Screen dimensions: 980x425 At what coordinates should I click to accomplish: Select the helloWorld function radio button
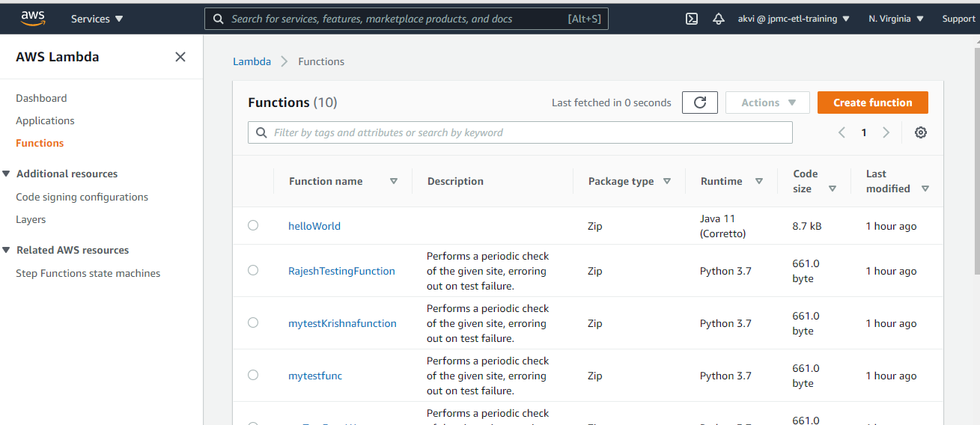pos(253,225)
